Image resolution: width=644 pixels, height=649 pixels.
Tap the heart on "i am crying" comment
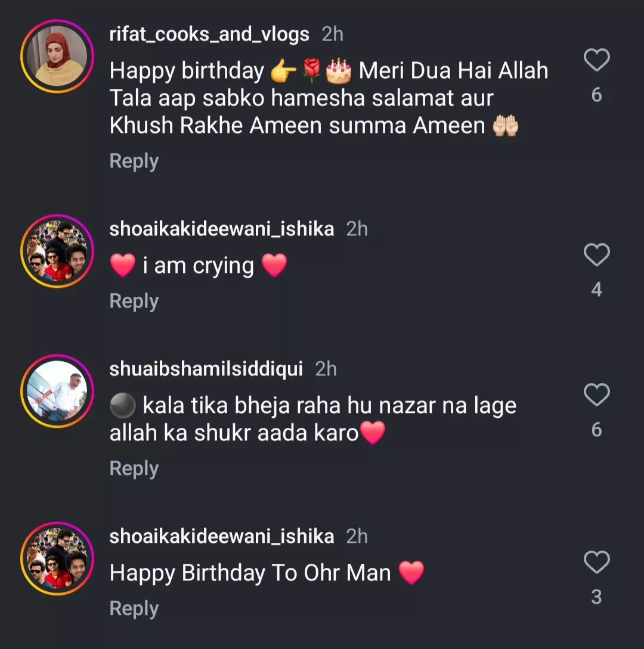[x=596, y=255]
